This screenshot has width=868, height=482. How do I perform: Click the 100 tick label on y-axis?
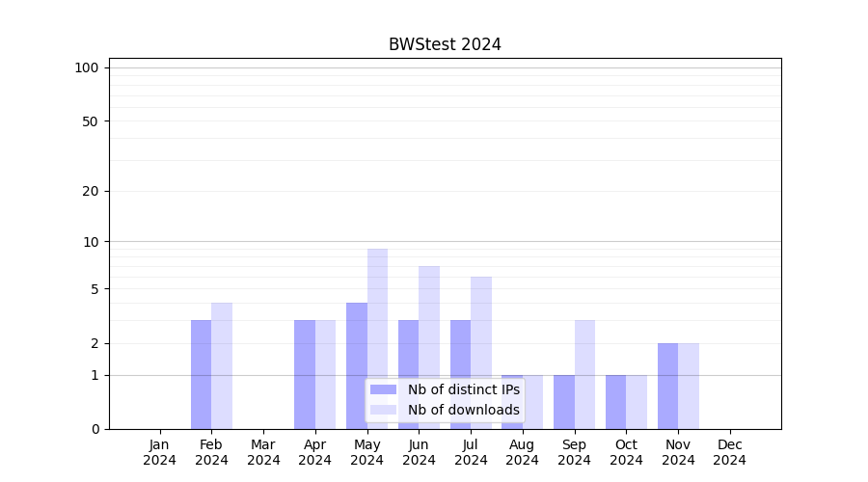87,67
